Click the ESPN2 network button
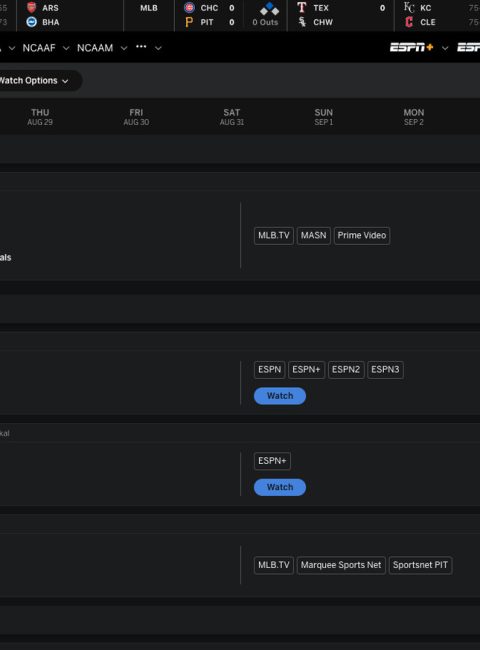This screenshot has width=480, height=650. tap(346, 369)
